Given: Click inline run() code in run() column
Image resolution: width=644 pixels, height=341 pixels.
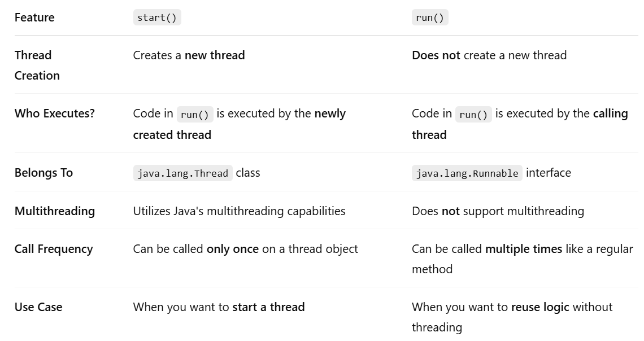Looking at the screenshot, I should (473, 114).
